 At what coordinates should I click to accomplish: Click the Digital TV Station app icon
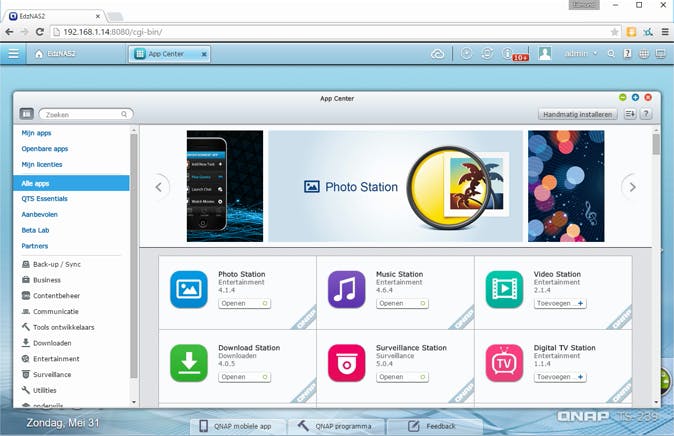click(x=504, y=363)
